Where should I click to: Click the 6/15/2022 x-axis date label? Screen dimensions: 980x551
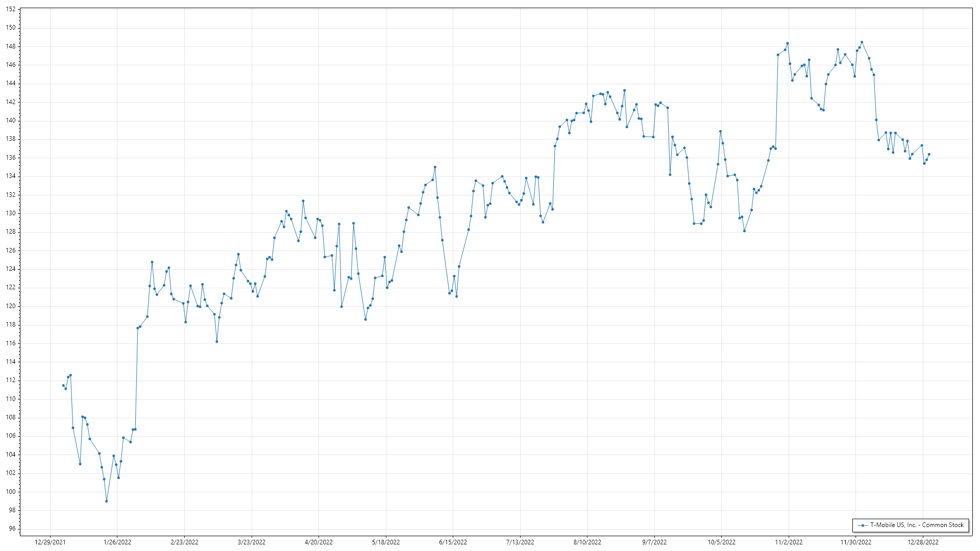[453, 542]
